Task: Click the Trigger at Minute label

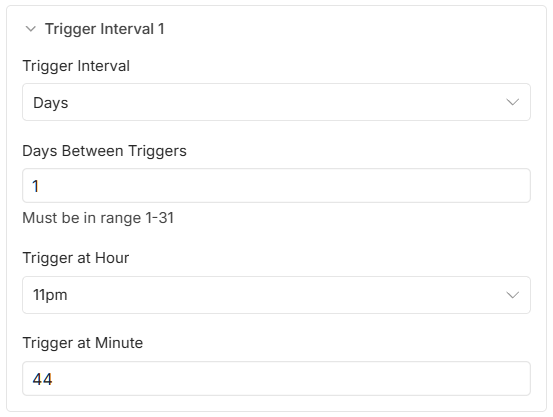Action: tap(83, 343)
